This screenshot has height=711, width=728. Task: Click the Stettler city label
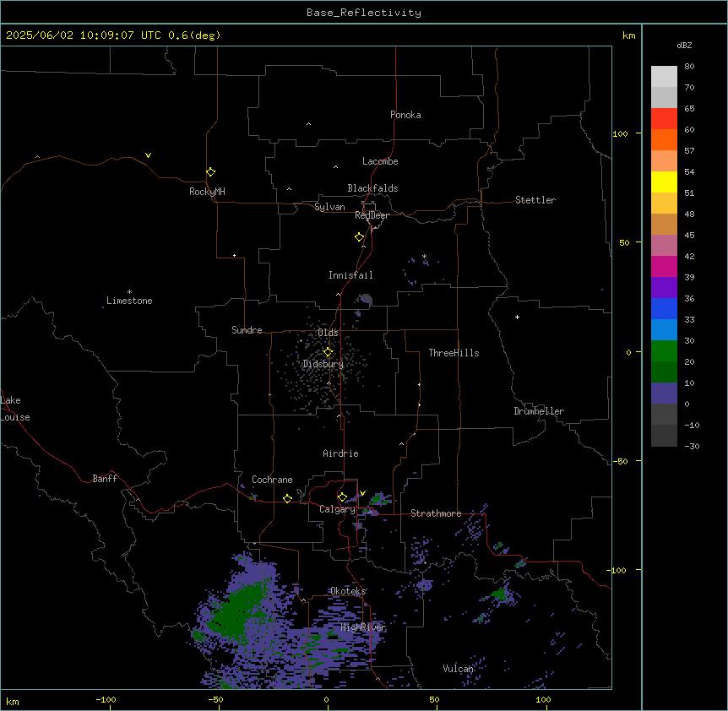535,200
